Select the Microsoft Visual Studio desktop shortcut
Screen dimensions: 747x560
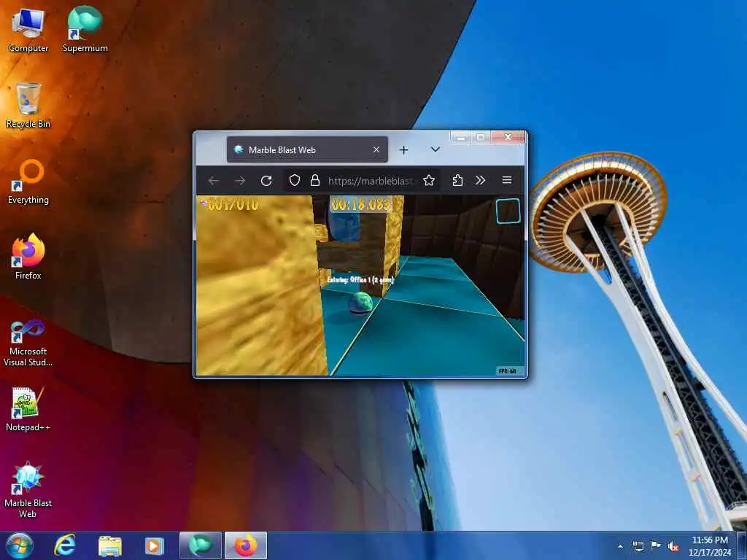click(x=28, y=343)
